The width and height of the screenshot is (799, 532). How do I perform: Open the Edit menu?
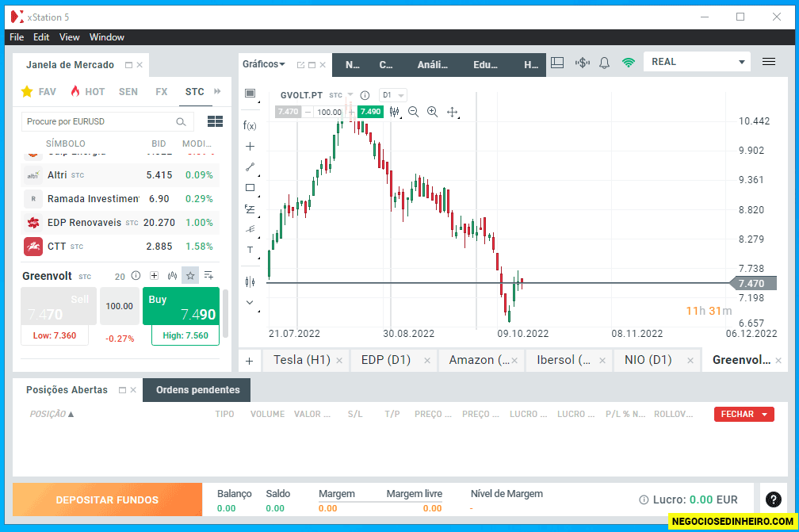click(x=41, y=37)
